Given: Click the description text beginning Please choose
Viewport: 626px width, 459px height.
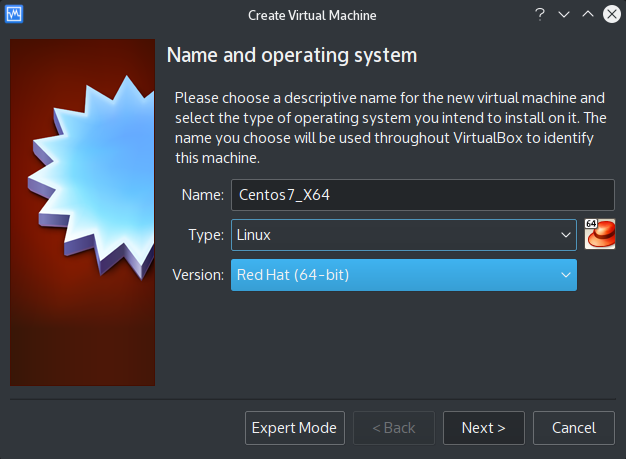Looking at the screenshot, I should point(390,128).
